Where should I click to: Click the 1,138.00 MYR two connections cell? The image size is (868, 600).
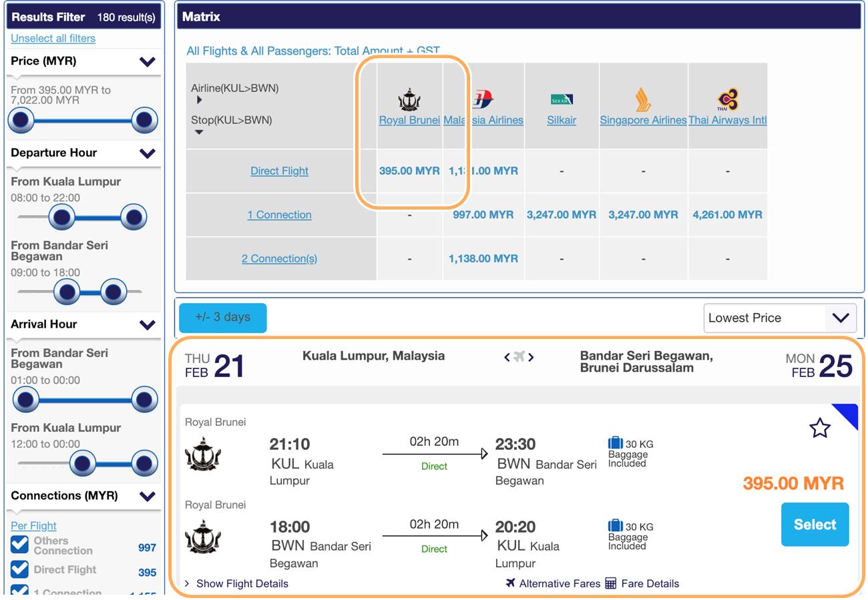coord(483,259)
